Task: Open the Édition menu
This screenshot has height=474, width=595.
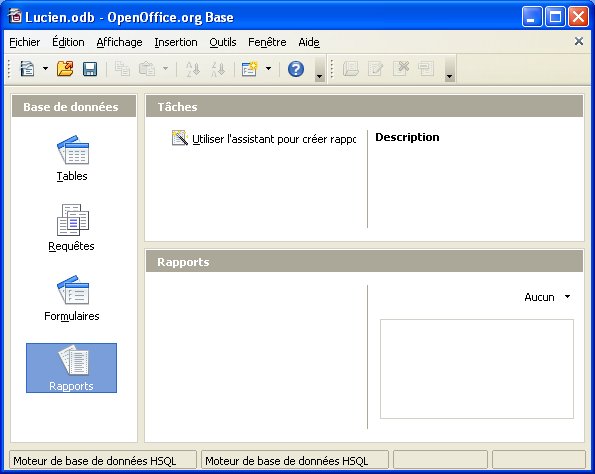Action: tap(68, 42)
